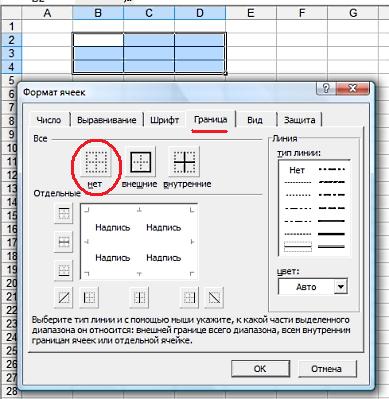Toggle the diagonal-up border button
The height and width of the screenshot is (399, 389).
[x=63, y=297]
